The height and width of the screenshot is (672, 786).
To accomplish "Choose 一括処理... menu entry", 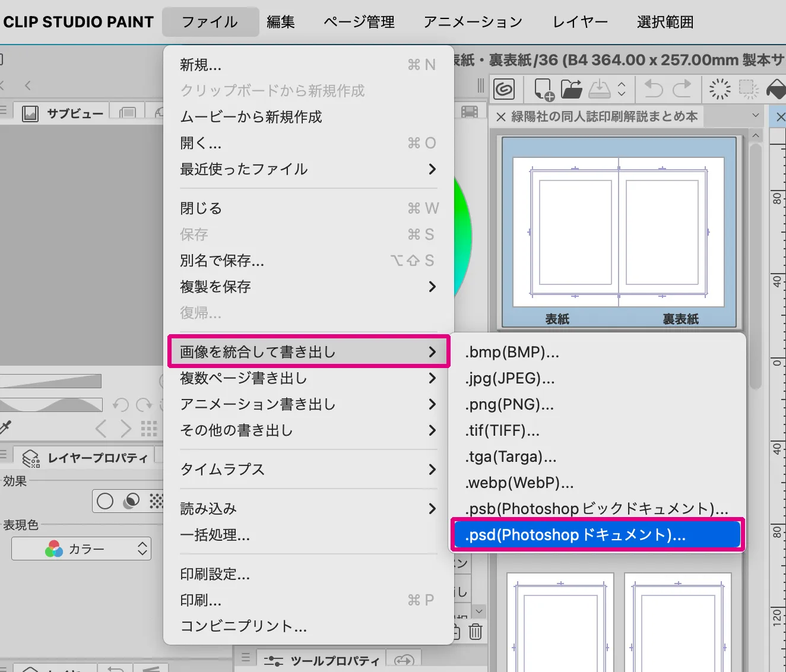I will [309, 535].
